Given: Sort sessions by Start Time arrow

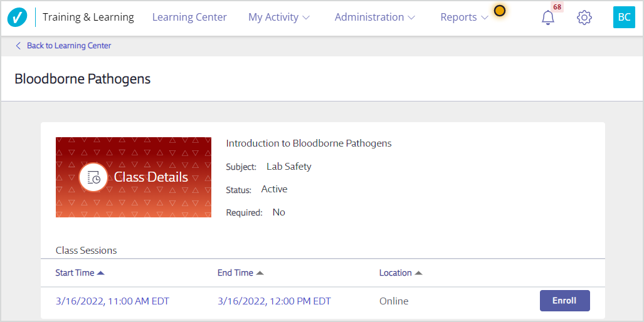Looking at the screenshot, I should click(x=100, y=273).
